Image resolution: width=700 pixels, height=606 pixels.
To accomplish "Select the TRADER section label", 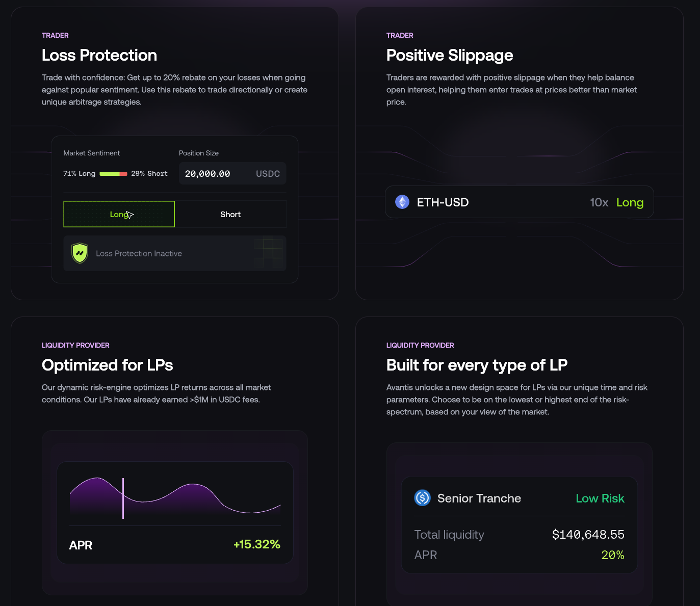I will pos(55,35).
